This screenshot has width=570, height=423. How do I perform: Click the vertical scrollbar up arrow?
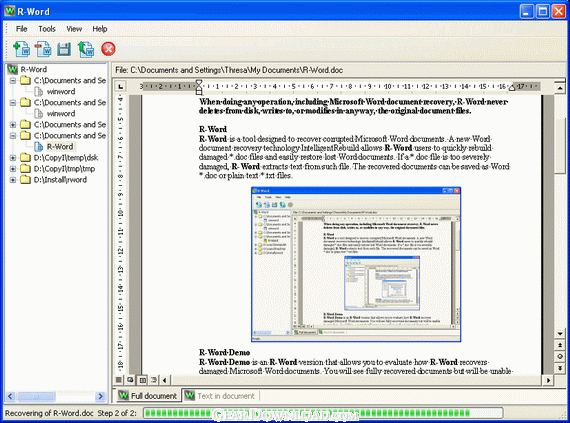pyautogui.click(x=560, y=88)
